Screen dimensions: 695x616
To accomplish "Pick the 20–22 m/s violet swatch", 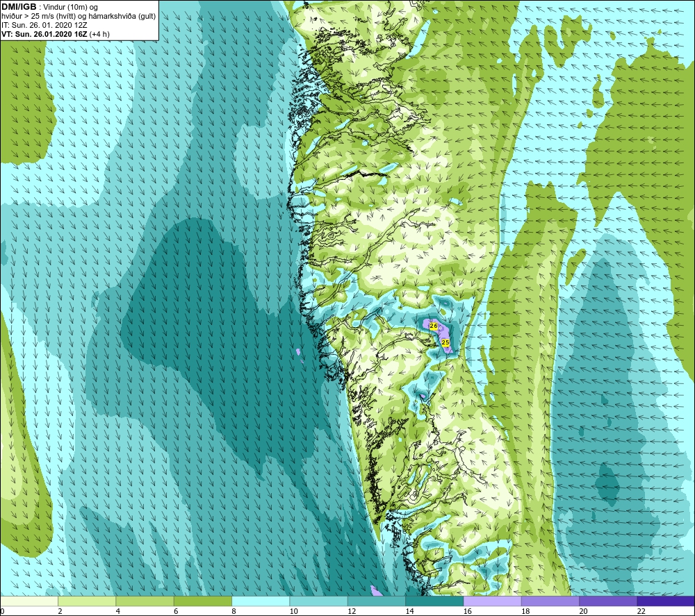I will (608, 601).
